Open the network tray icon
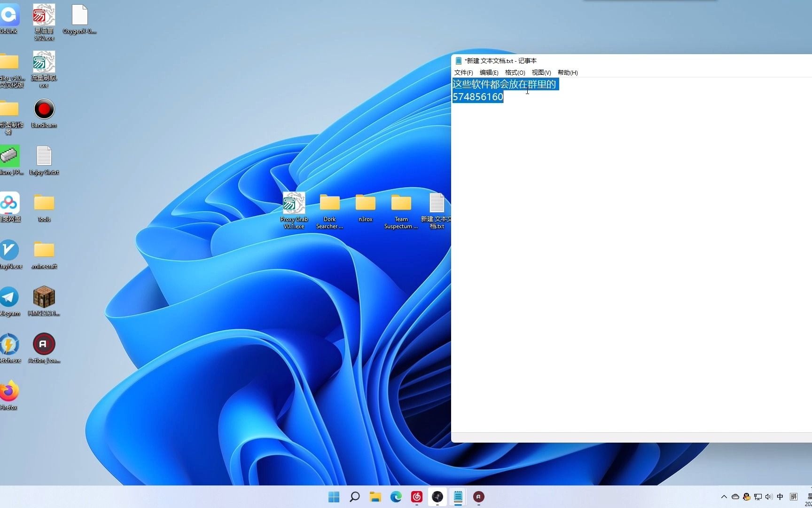This screenshot has height=508, width=812. [x=758, y=497]
